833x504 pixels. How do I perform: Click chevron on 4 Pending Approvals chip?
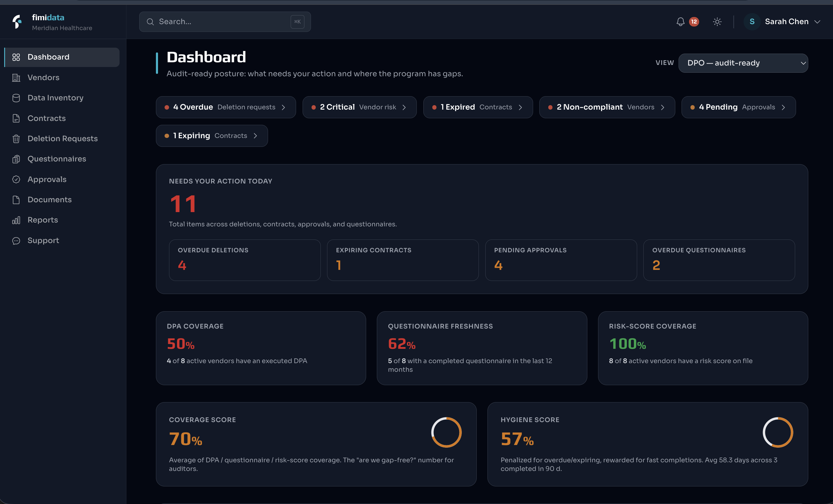tap(783, 107)
